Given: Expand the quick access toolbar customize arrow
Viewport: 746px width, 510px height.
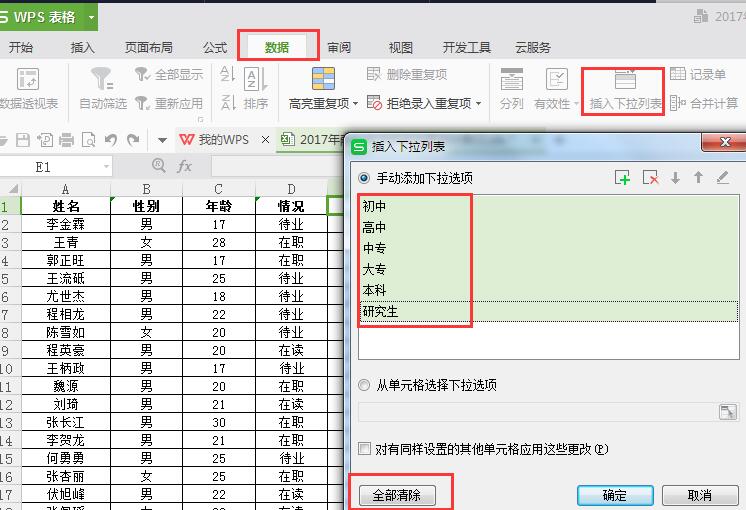Looking at the screenshot, I should point(162,140).
